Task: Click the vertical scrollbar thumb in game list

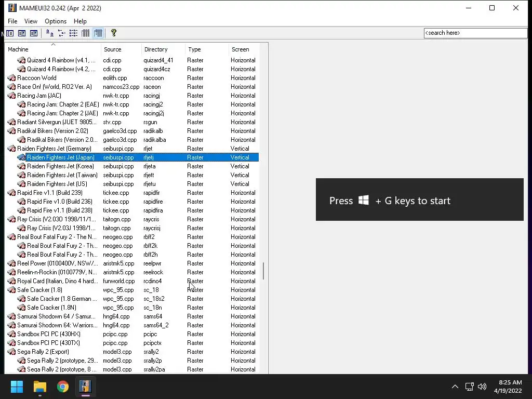Action: coord(263,271)
